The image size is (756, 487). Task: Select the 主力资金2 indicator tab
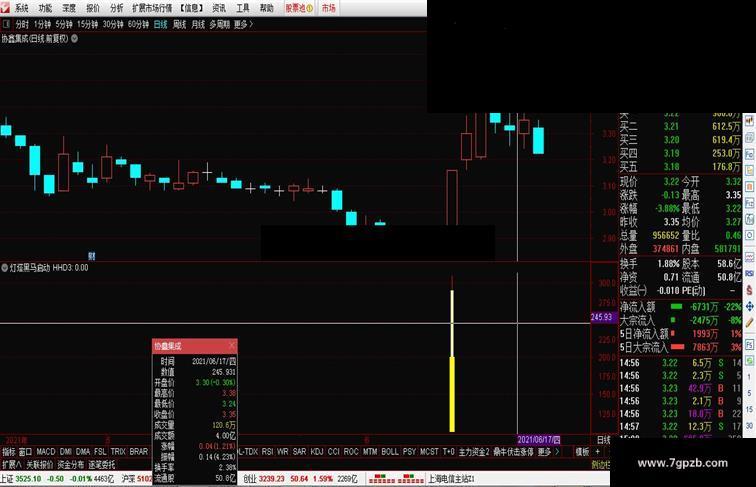[473, 452]
